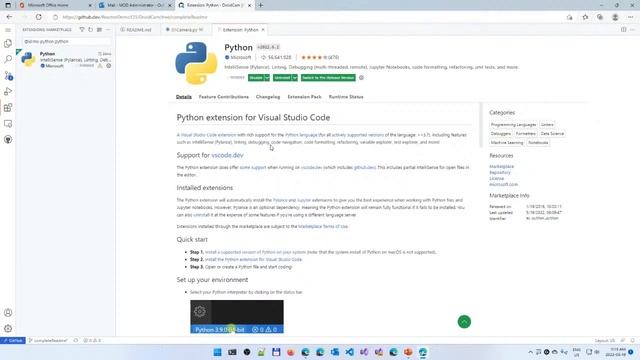The width and height of the screenshot is (640, 360).
Task: Split the editor right
Action: tap(623, 30)
